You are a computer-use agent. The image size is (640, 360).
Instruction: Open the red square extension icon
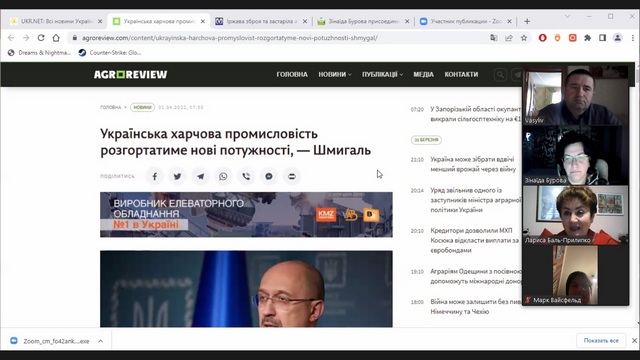tap(572, 38)
